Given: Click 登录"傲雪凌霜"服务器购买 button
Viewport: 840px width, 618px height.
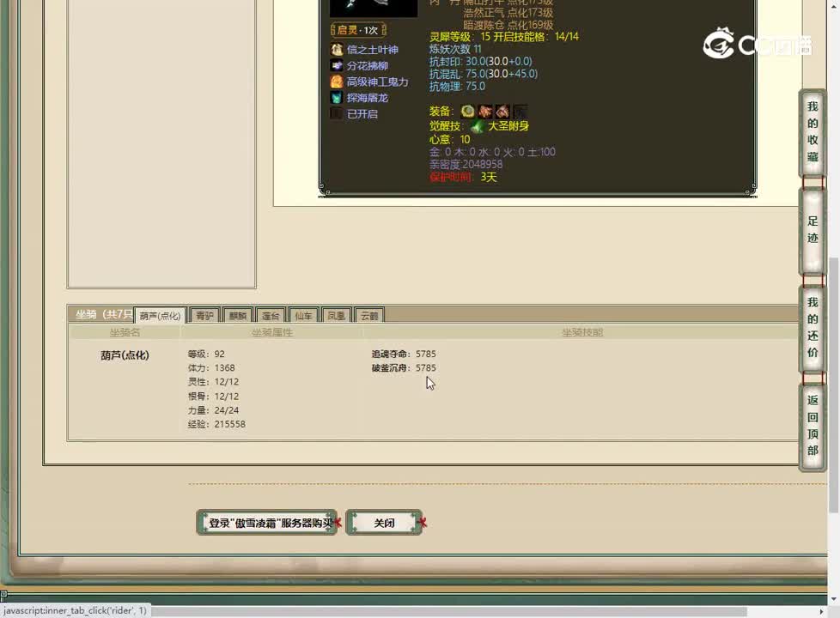Looking at the screenshot, I should 267,523.
